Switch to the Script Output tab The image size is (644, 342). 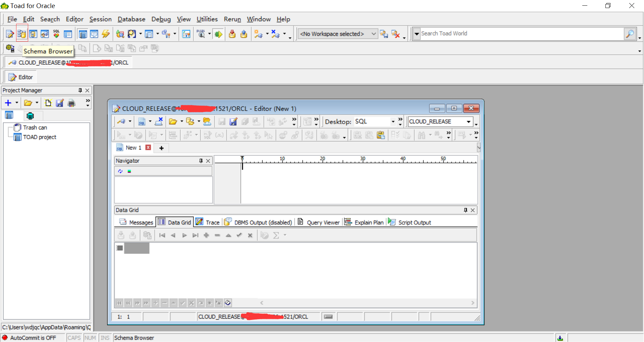click(x=414, y=223)
